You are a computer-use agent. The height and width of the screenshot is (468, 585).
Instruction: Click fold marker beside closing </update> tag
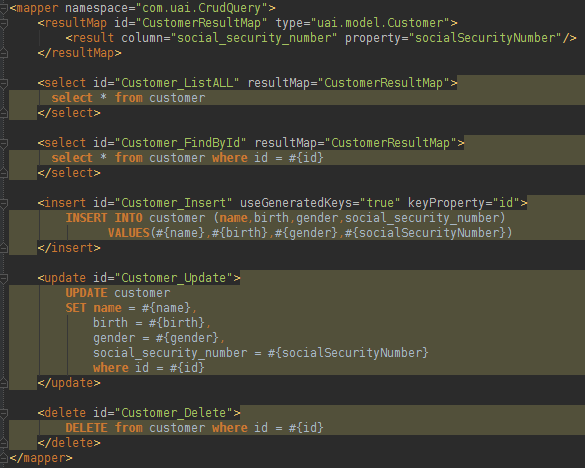[x=4, y=383]
